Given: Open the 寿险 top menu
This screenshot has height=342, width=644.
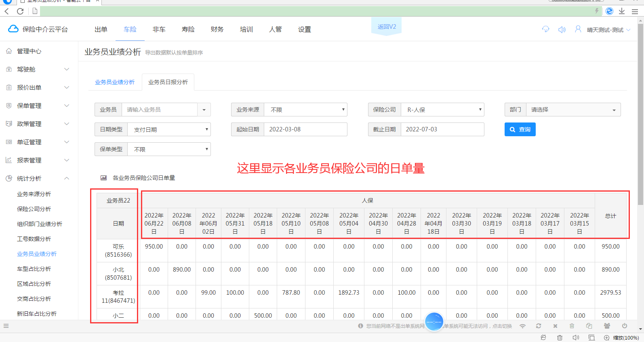Looking at the screenshot, I should coord(188,30).
